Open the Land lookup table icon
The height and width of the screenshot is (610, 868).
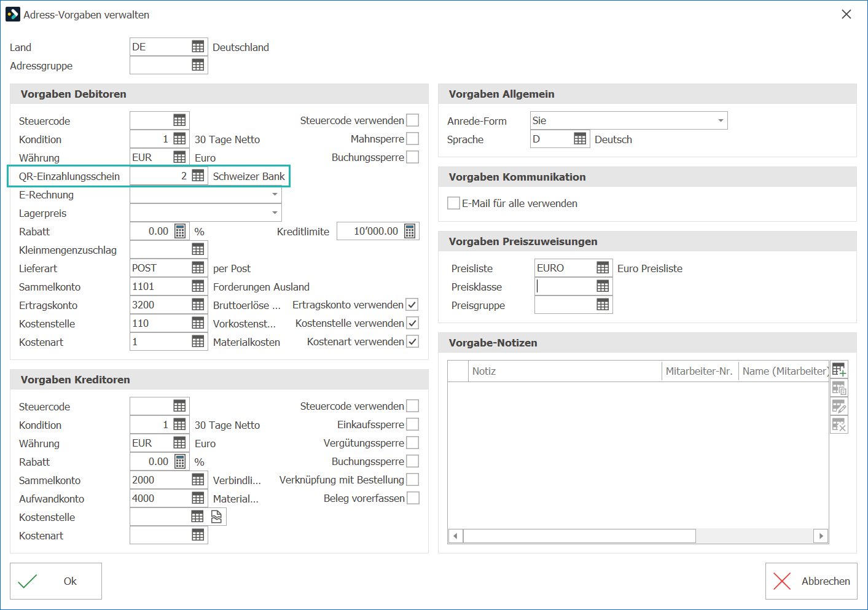point(198,47)
